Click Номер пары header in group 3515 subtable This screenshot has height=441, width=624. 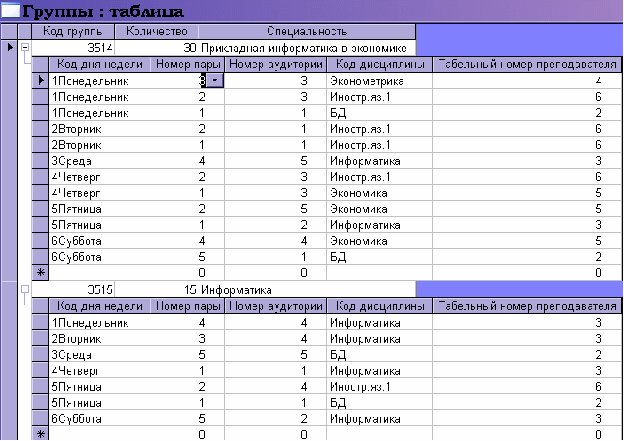tap(188, 306)
